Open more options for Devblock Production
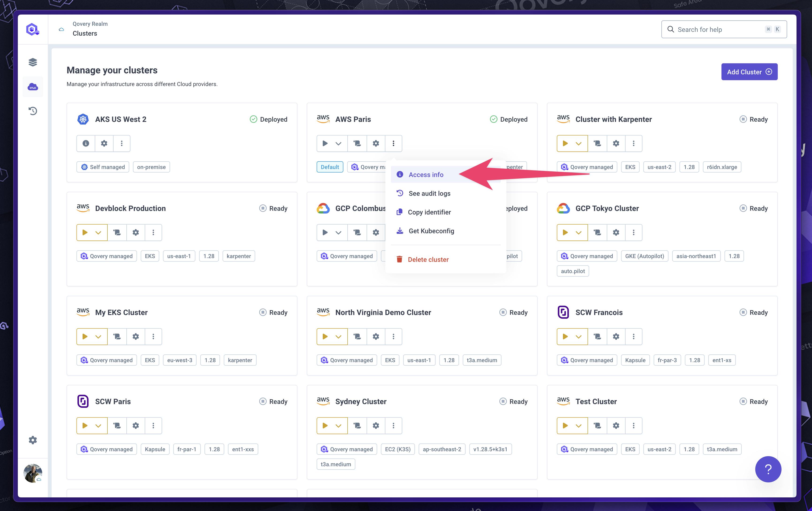This screenshot has width=812, height=511. point(153,232)
